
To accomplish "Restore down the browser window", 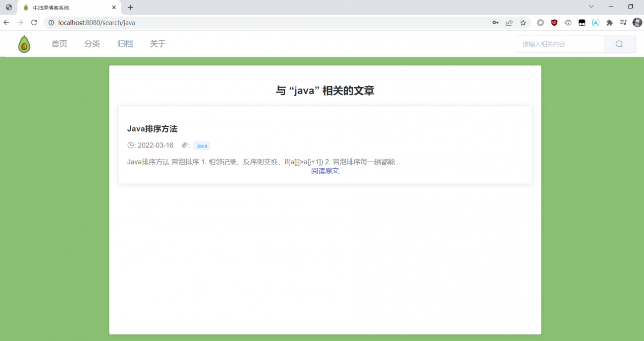I will click(630, 7).
